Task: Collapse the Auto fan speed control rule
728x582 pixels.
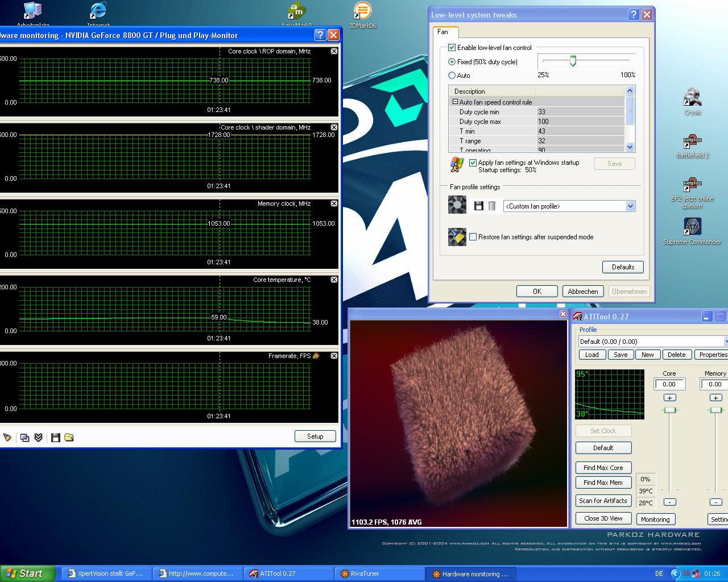Action: pyautogui.click(x=455, y=102)
